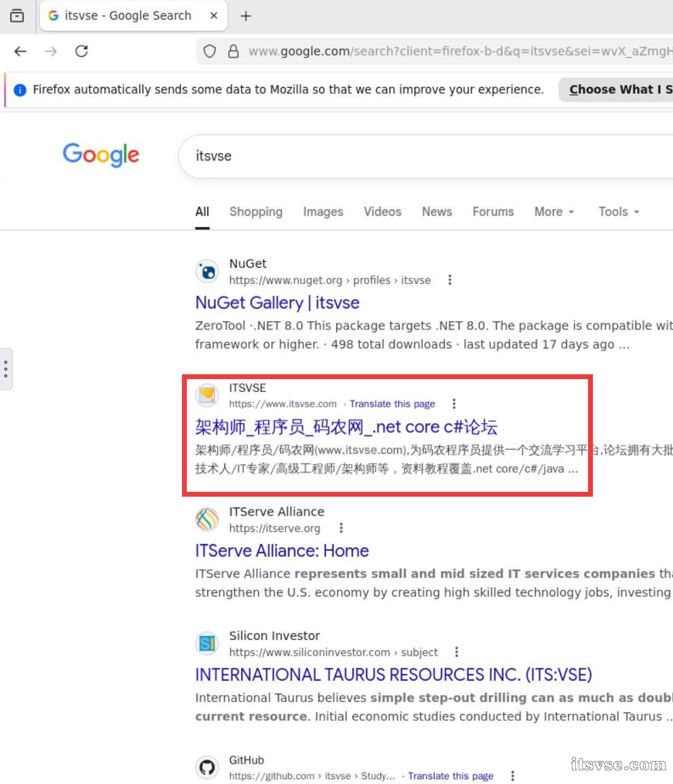Open a new tab with the plus button
The height and width of the screenshot is (784, 673).
tap(245, 16)
